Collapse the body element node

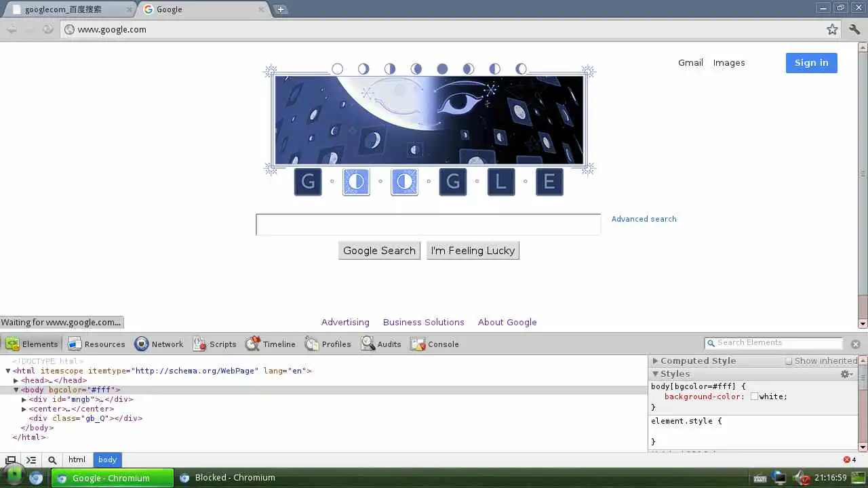tap(16, 390)
